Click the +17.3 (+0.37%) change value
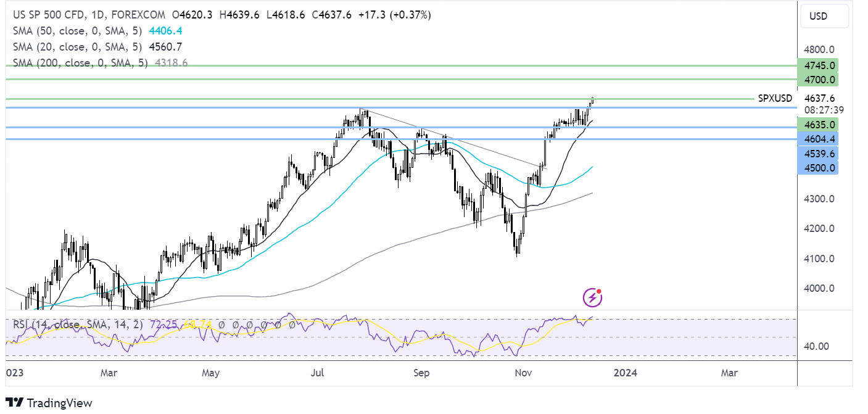868x414 pixels. point(394,14)
